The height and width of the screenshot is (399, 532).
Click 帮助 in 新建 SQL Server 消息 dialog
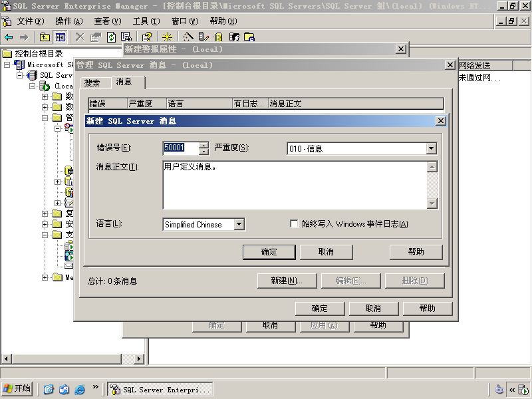pos(416,252)
